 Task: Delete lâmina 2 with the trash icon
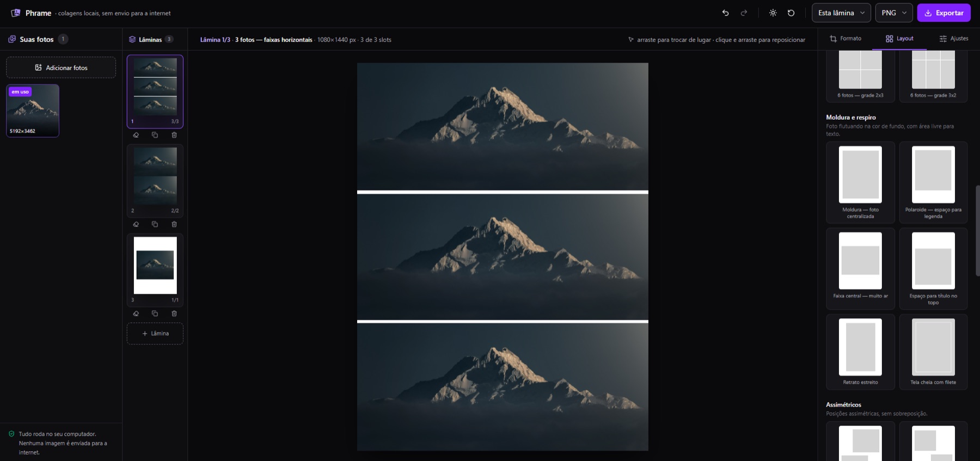tap(174, 224)
